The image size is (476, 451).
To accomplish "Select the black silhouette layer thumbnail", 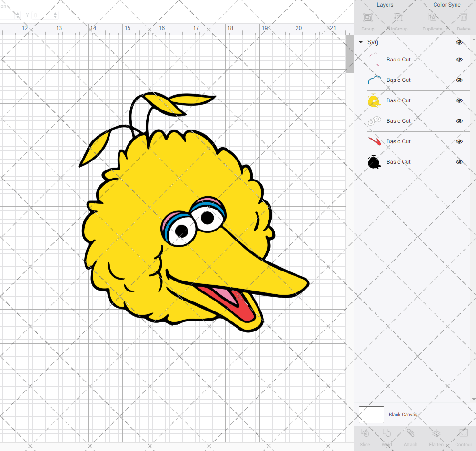I will tap(374, 162).
